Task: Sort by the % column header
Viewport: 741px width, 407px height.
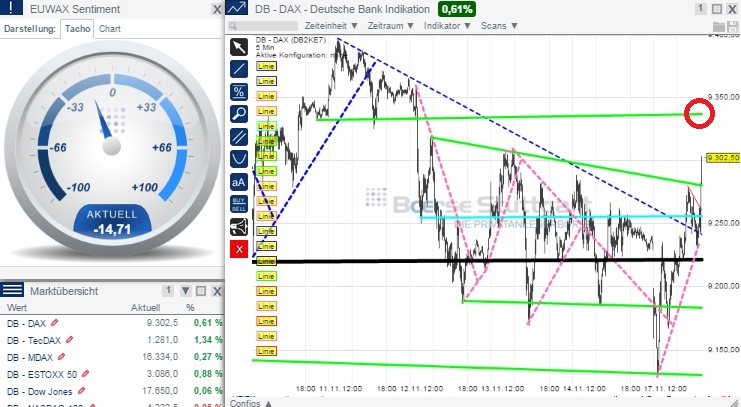Action: pyautogui.click(x=190, y=308)
